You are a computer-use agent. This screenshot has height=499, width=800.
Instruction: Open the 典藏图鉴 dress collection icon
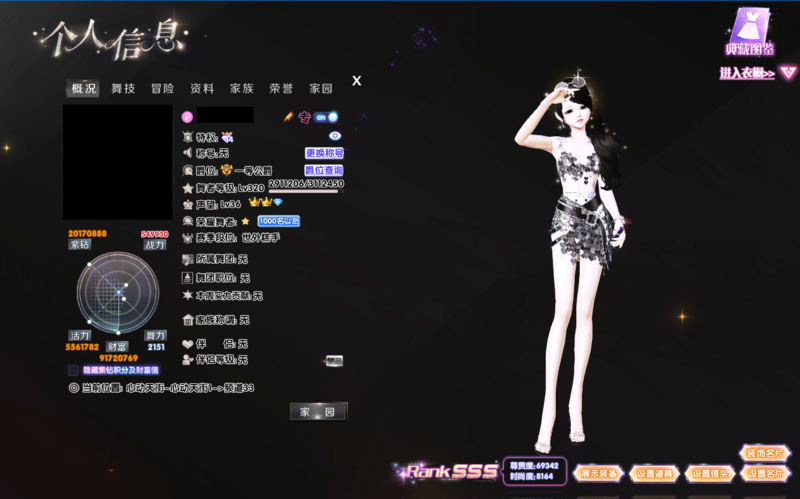click(750, 32)
